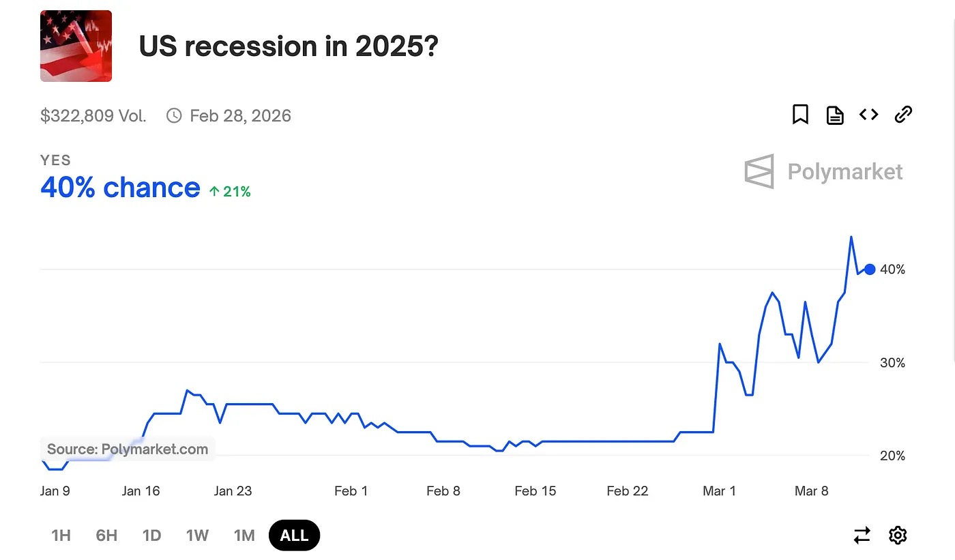Click the 40% chance value text
The width and height of the screenshot is (955, 560).
pyautogui.click(x=120, y=188)
